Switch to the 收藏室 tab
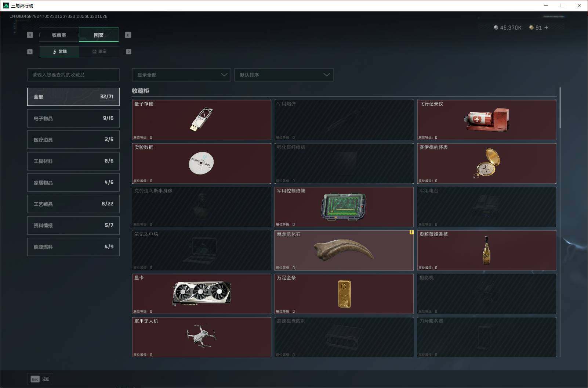Screen dimensions: 588x388 [59, 35]
